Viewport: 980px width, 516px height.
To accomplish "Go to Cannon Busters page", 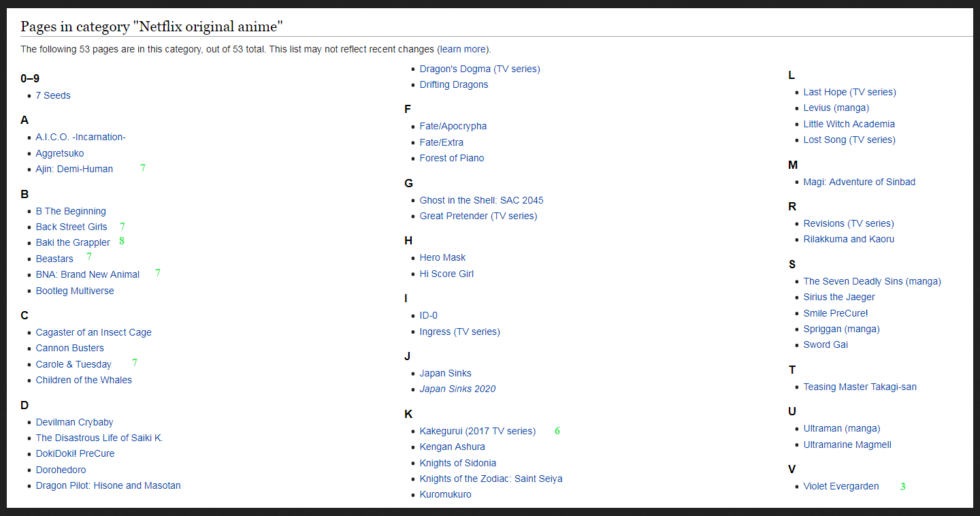I will coord(70,348).
